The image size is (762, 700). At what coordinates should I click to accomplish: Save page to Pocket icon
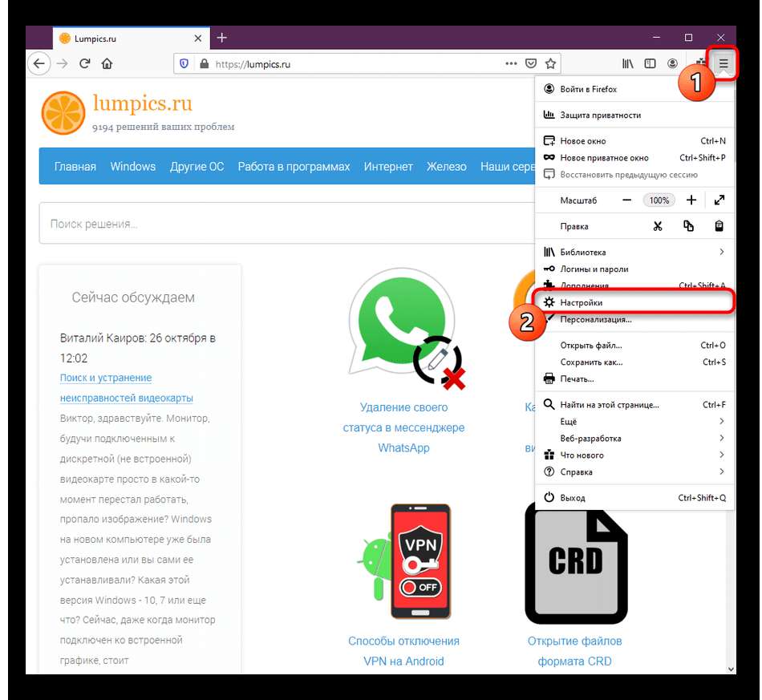pyautogui.click(x=531, y=63)
